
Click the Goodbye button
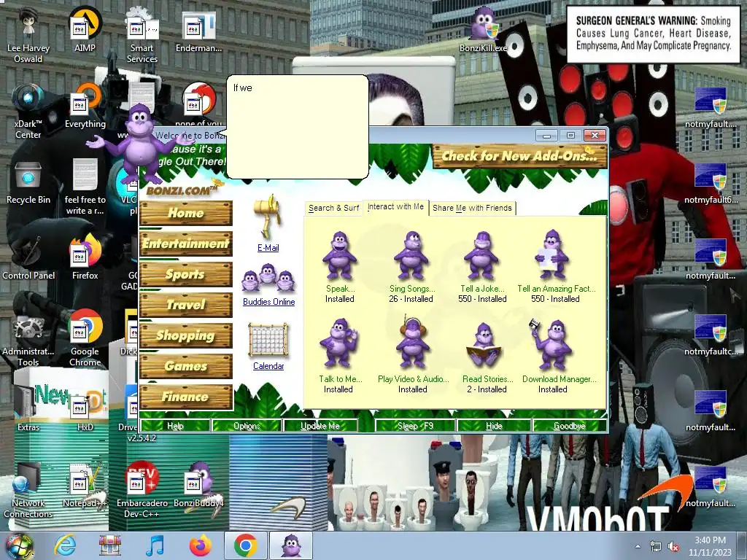pos(570,426)
